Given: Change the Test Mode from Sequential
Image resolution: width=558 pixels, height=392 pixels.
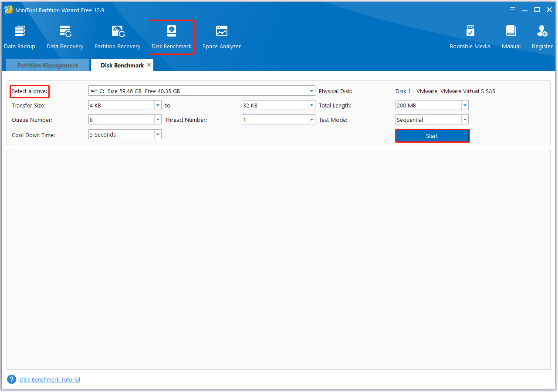Looking at the screenshot, I should pyautogui.click(x=465, y=120).
